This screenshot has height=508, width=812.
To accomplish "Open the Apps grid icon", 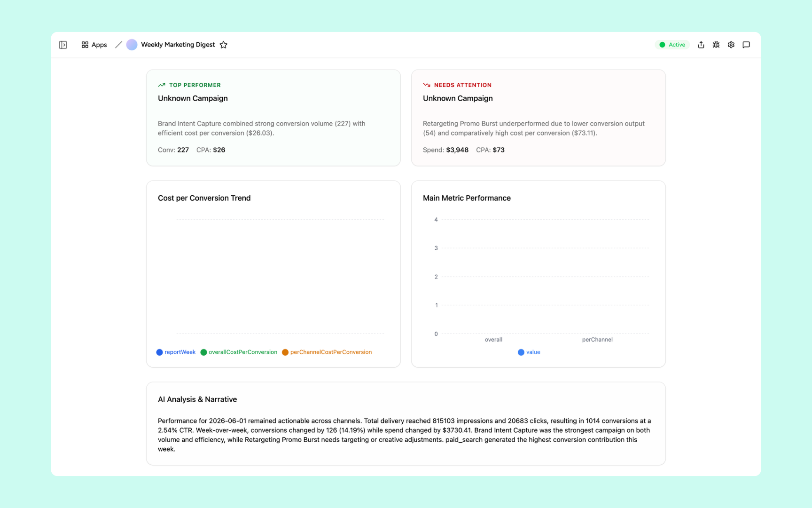I will point(85,45).
